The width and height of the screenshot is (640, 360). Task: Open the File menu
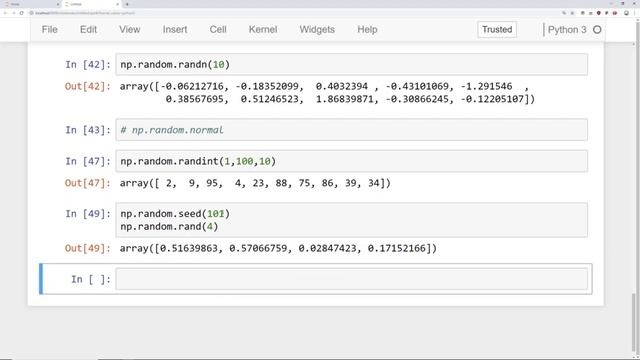50,29
